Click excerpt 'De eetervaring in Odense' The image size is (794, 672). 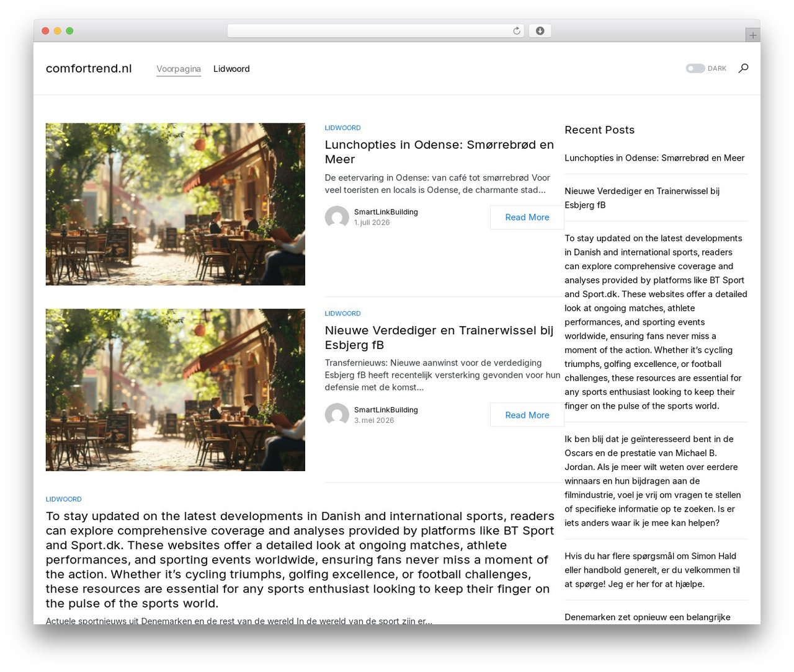pyautogui.click(x=437, y=184)
